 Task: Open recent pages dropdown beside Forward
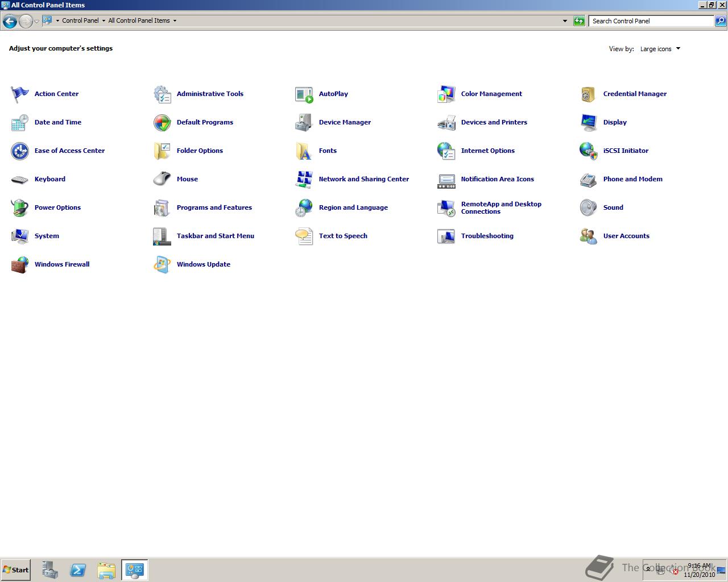click(x=36, y=21)
